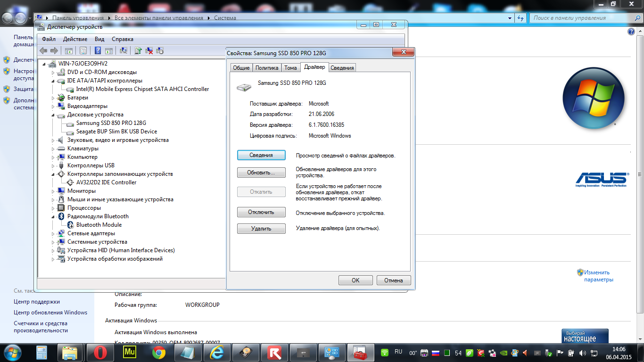The height and width of the screenshot is (362, 644).
Task: Expand the Системные устройства node
Action: point(53,242)
